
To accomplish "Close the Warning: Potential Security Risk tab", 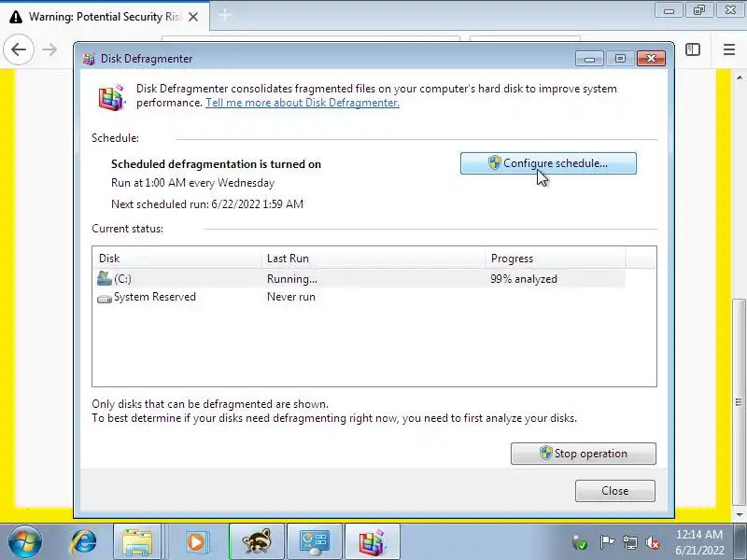I will 193,17.
